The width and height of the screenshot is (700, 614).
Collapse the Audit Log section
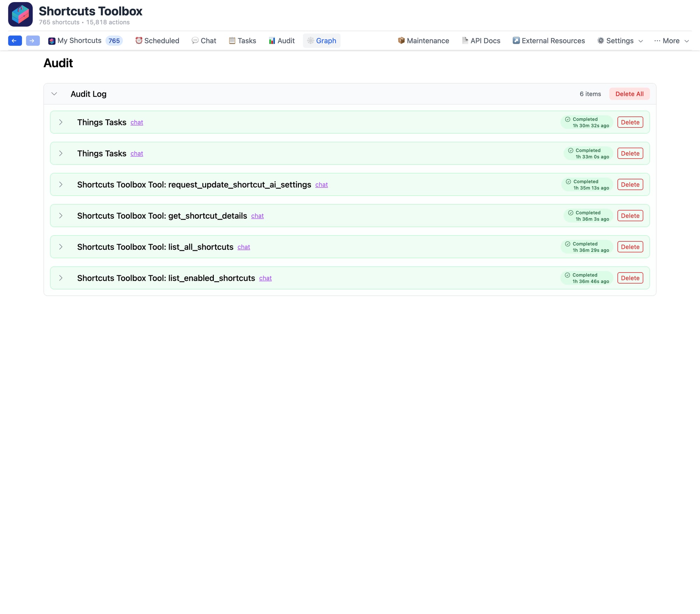click(x=54, y=94)
